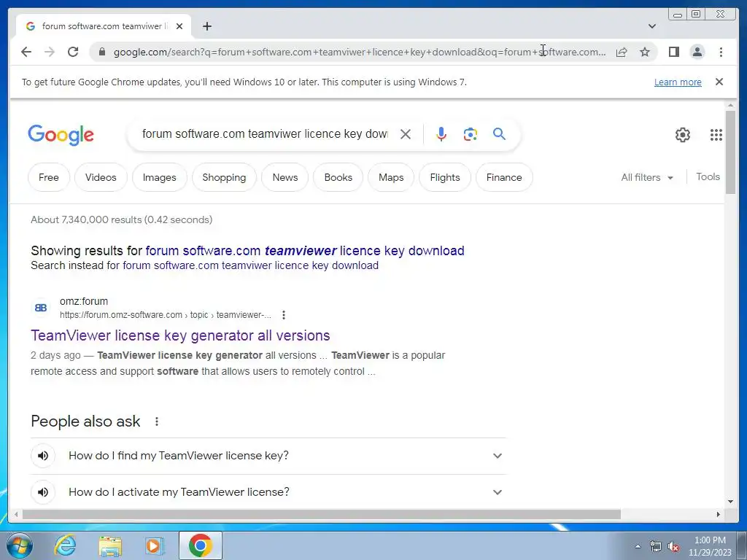Go back to the previous page
This screenshot has height=560, width=747.
(26, 52)
